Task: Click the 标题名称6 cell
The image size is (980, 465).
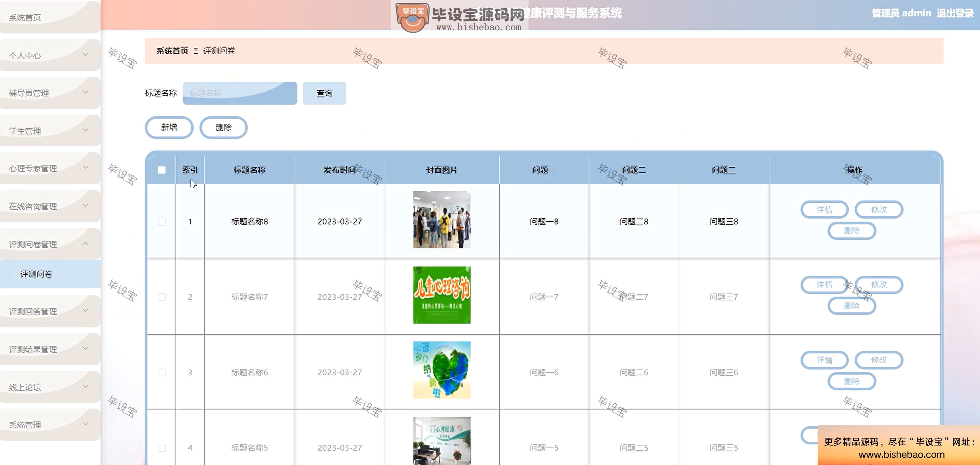Action: pos(249,372)
